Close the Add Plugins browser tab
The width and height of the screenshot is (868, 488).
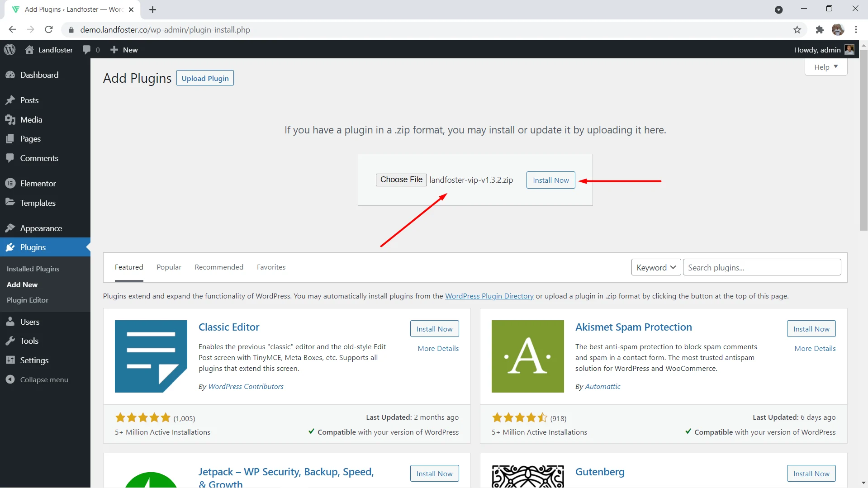pyautogui.click(x=131, y=9)
